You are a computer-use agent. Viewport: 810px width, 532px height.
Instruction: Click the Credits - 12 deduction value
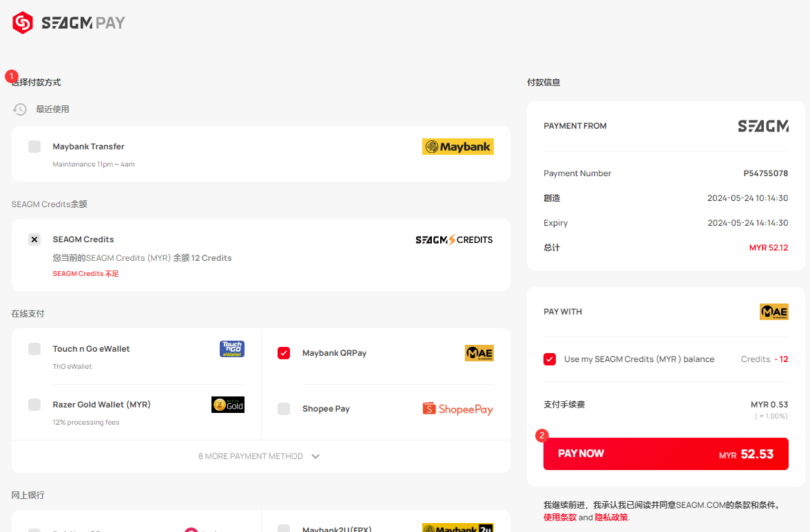click(x=765, y=359)
